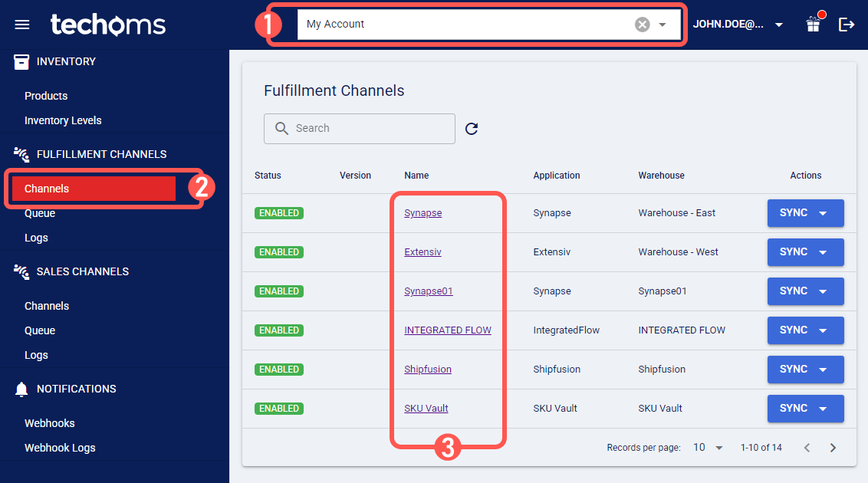This screenshot has height=483, width=868.
Task: Open the SKU Vault channel link
Action: point(426,409)
